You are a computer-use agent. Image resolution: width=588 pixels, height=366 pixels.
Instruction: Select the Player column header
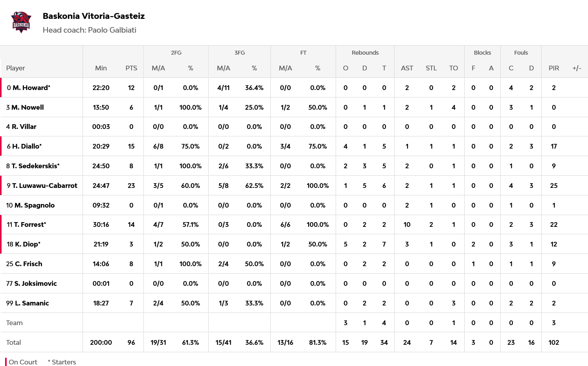(16, 68)
